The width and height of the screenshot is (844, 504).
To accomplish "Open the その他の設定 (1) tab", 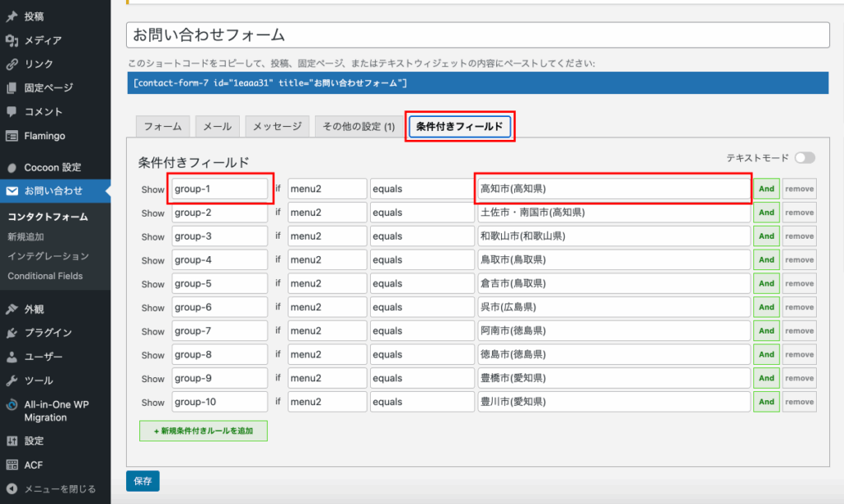I will (359, 127).
